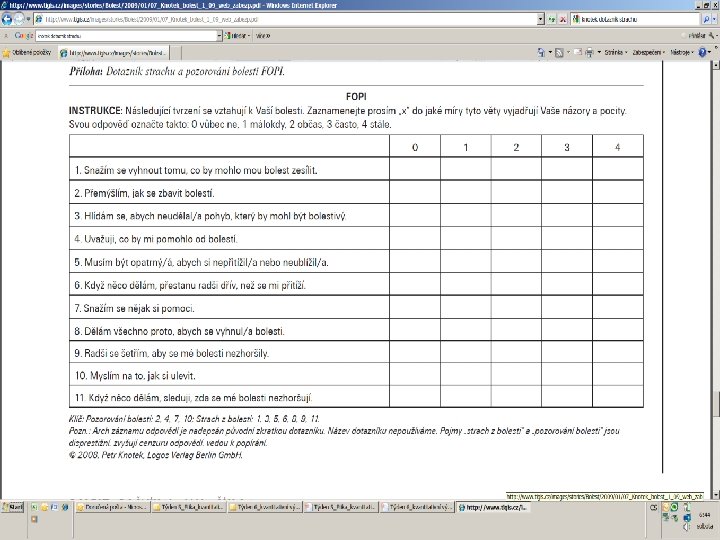Click column header '2' in table
This screenshot has width=720, height=540.
[x=516, y=147]
